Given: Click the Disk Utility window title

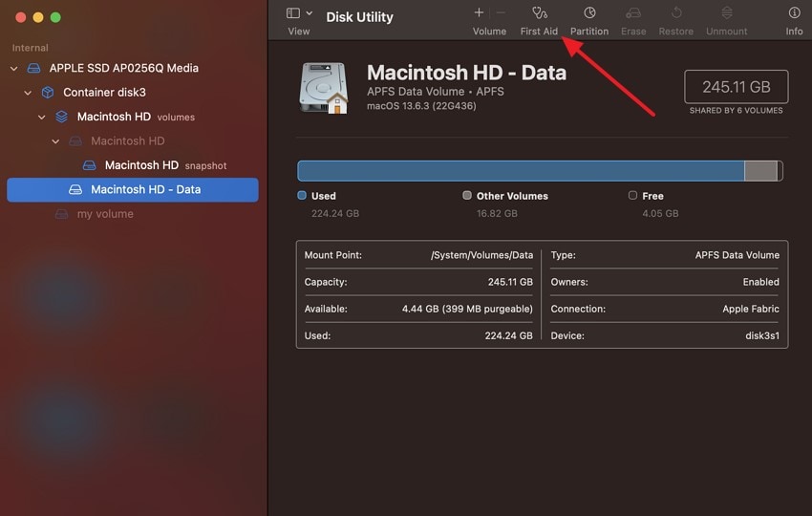Looking at the screenshot, I should [359, 17].
